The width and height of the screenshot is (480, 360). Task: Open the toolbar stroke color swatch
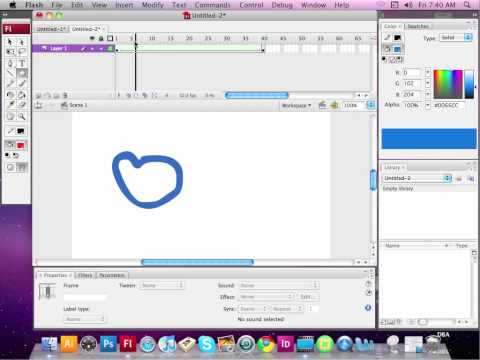click(x=21, y=131)
